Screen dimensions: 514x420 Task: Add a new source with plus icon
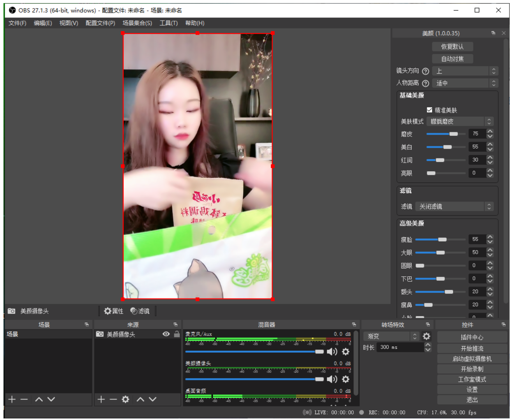(x=101, y=399)
